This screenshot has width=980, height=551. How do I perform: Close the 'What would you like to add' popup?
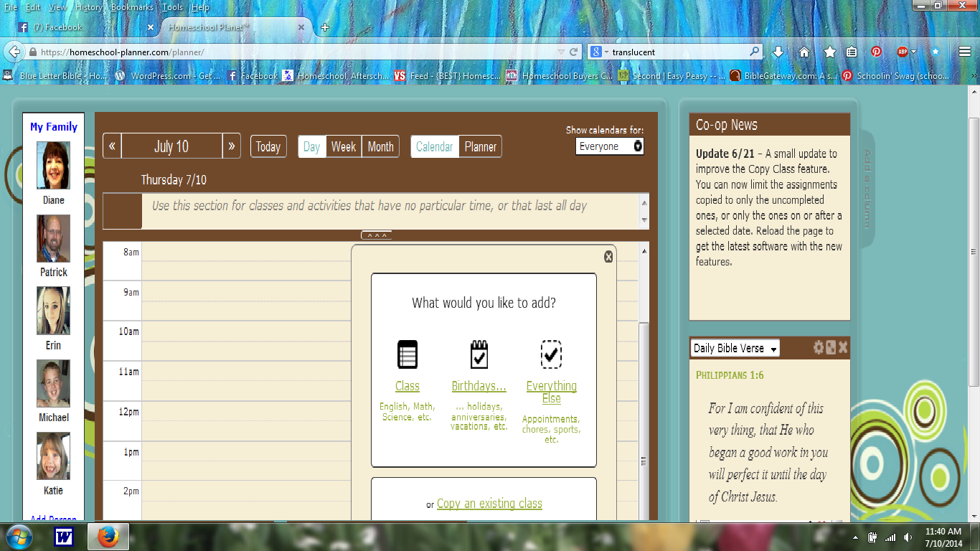coord(608,257)
